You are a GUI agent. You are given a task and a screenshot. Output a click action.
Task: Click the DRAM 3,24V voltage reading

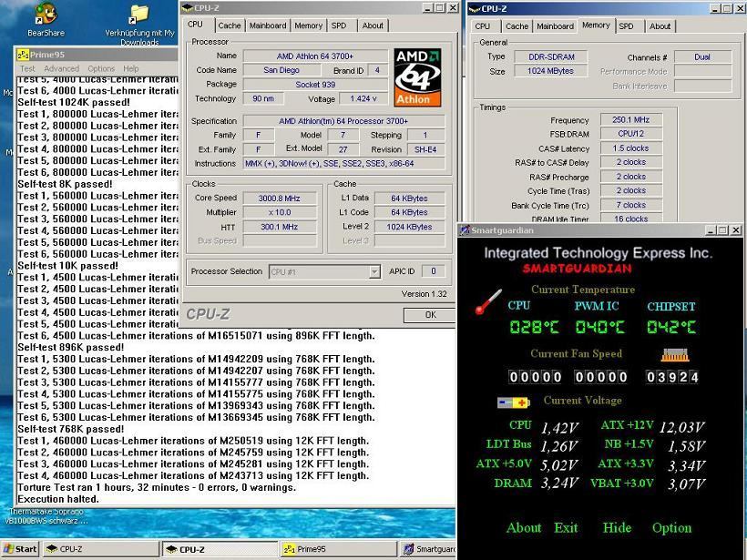pyautogui.click(x=559, y=484)
